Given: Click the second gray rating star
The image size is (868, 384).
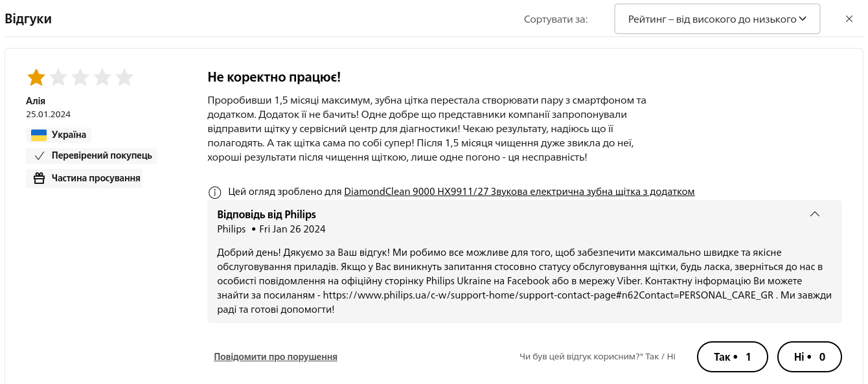Looking at the screenshot, I should (58, 78).
